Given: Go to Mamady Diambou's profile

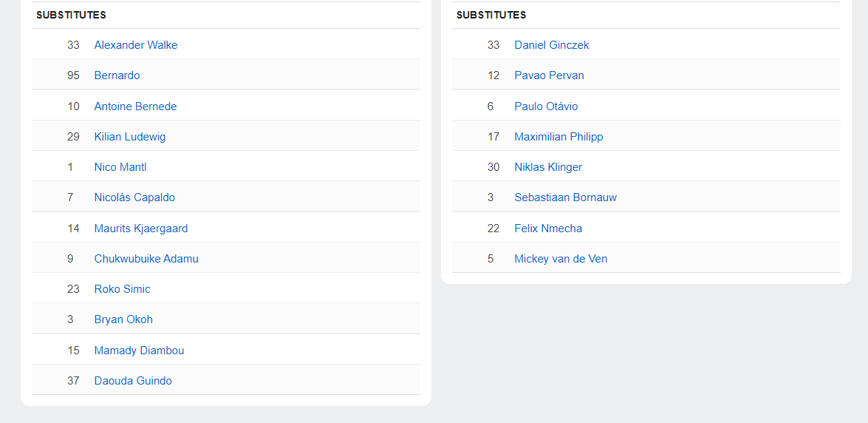Looking at the screenshot, I should (139, 351).
